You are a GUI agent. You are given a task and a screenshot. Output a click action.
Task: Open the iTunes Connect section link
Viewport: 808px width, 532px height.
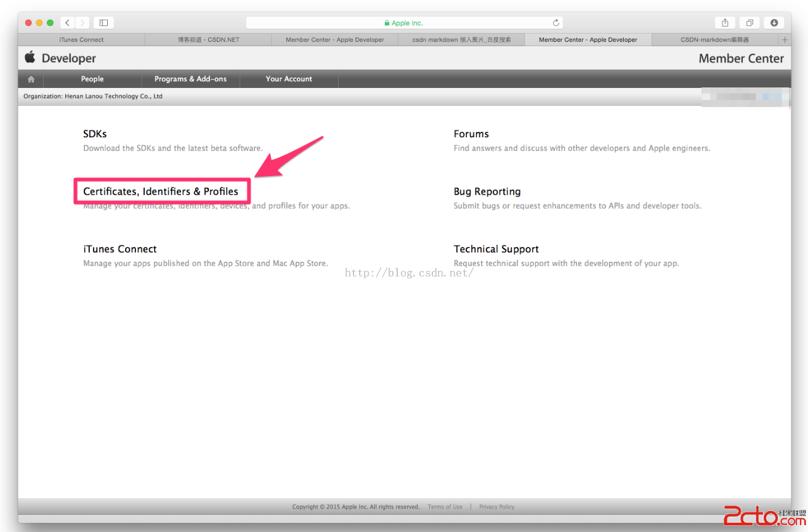tap(120, 249)
